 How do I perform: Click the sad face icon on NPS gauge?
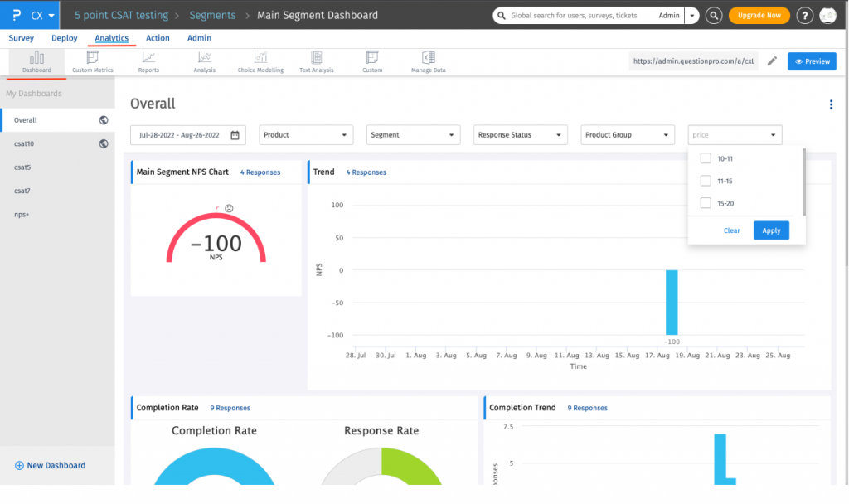(x=229, y=208)
